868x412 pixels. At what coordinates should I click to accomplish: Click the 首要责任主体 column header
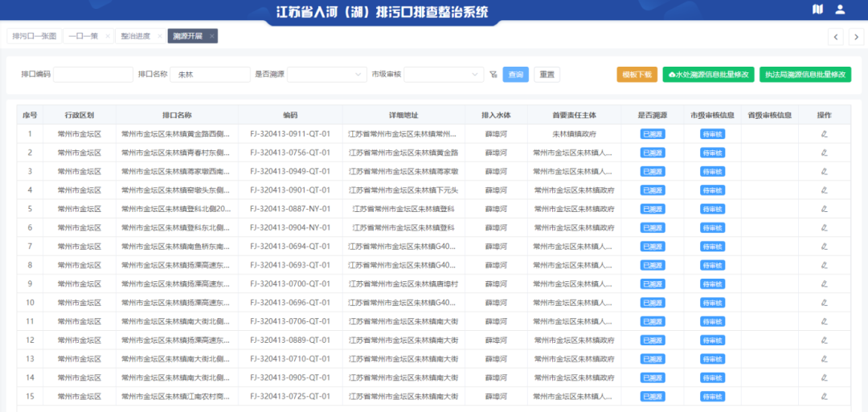[574, 115]
